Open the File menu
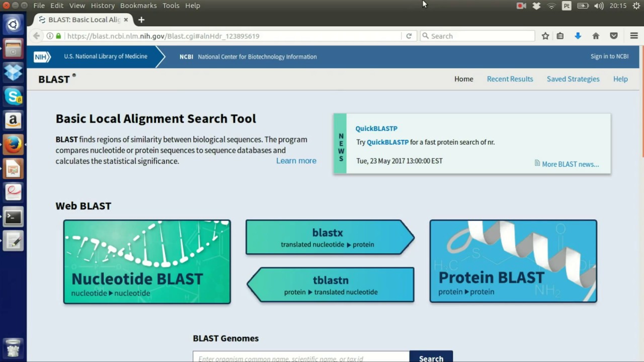The height and width of the screenshot is (362, 644). click(x=39, y=6)
